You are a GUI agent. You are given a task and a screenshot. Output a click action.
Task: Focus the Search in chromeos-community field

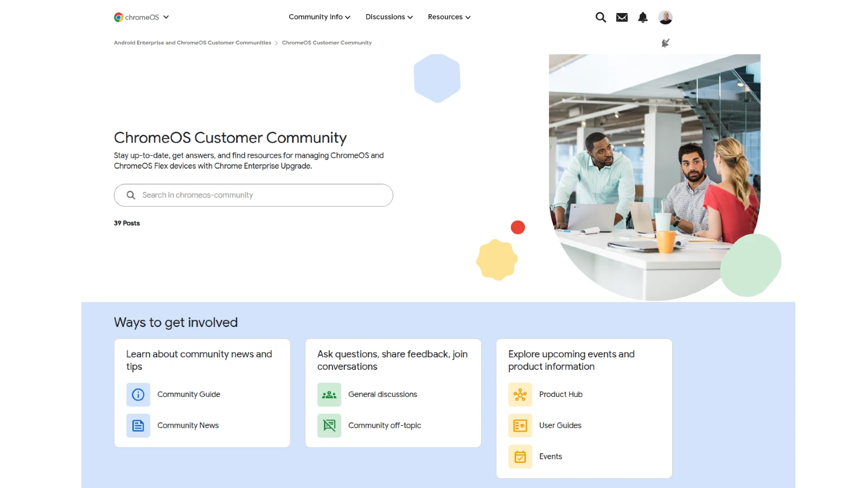pos(253,195)
